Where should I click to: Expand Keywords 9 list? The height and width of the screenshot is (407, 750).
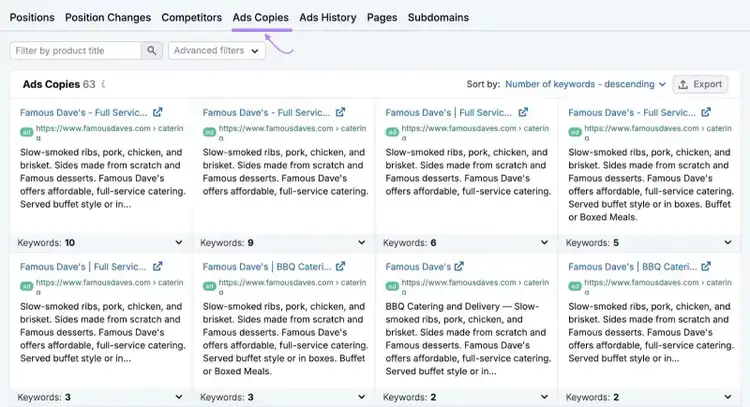coord(362,242)
